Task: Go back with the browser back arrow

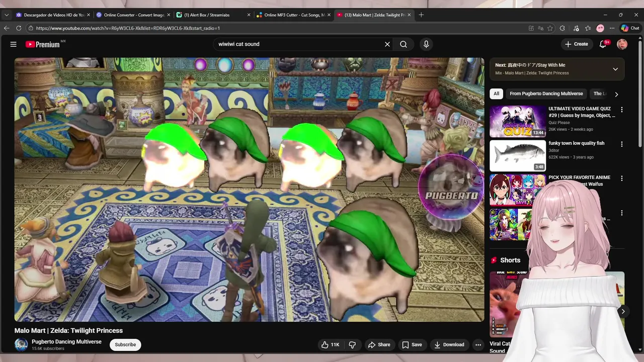Action: click(x=7, y=28)
